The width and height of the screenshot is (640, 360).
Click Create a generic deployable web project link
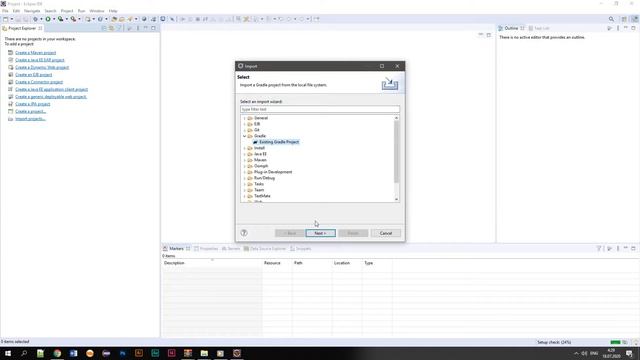51,97
